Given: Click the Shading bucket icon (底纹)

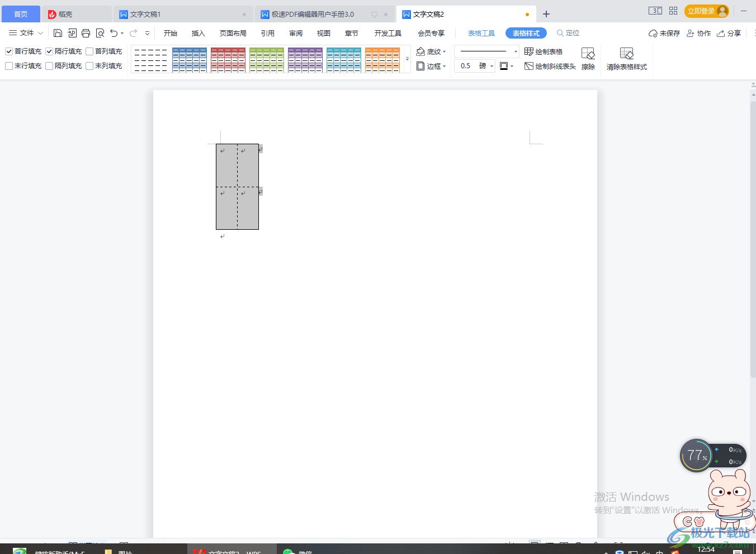Looking at the screenshot, I should (x=421, y=51).
